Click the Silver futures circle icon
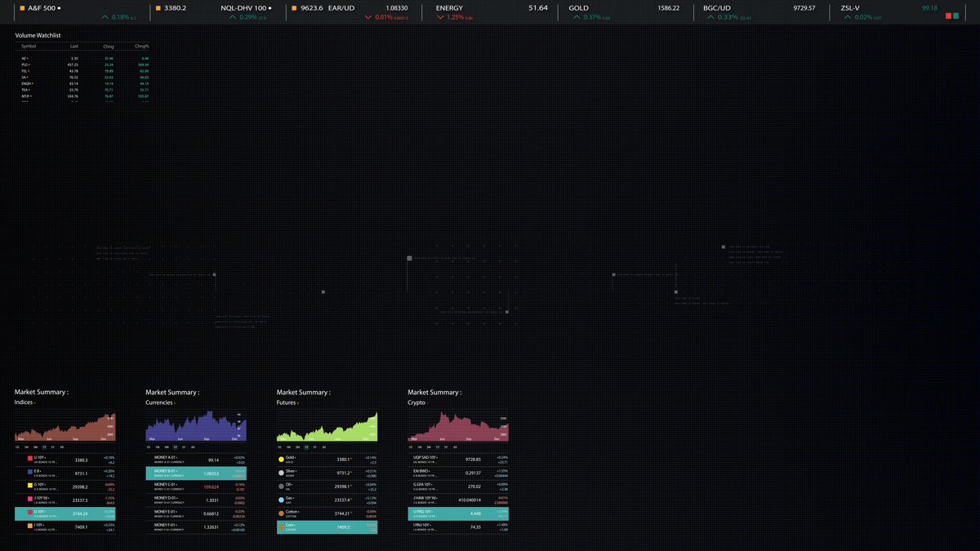 click(x=281, y=473)
